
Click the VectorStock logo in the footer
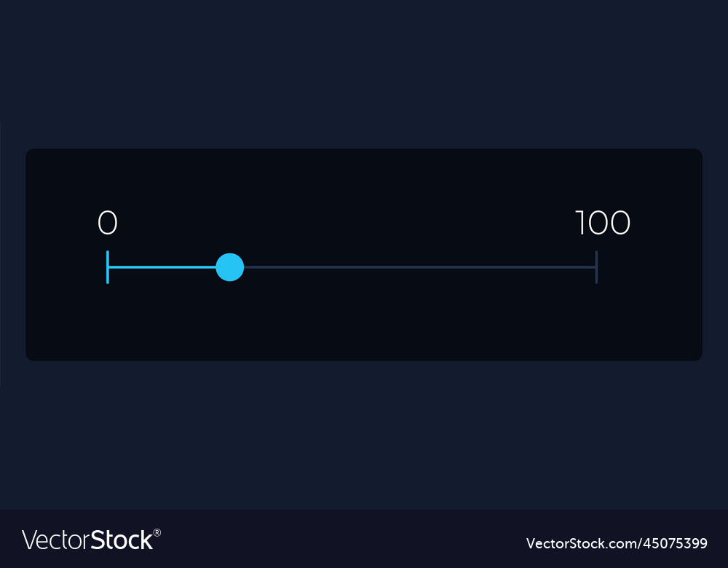[x=91, y=540]
